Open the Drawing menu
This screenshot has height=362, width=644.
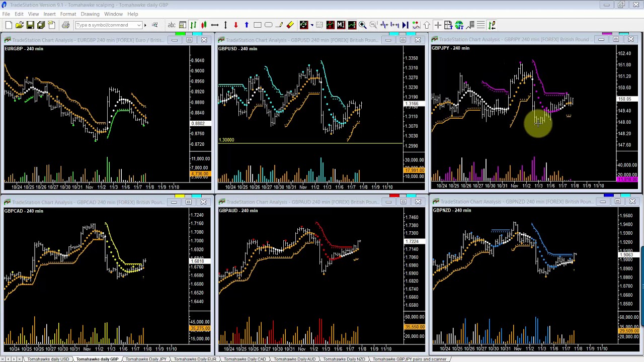pos(90,14)
